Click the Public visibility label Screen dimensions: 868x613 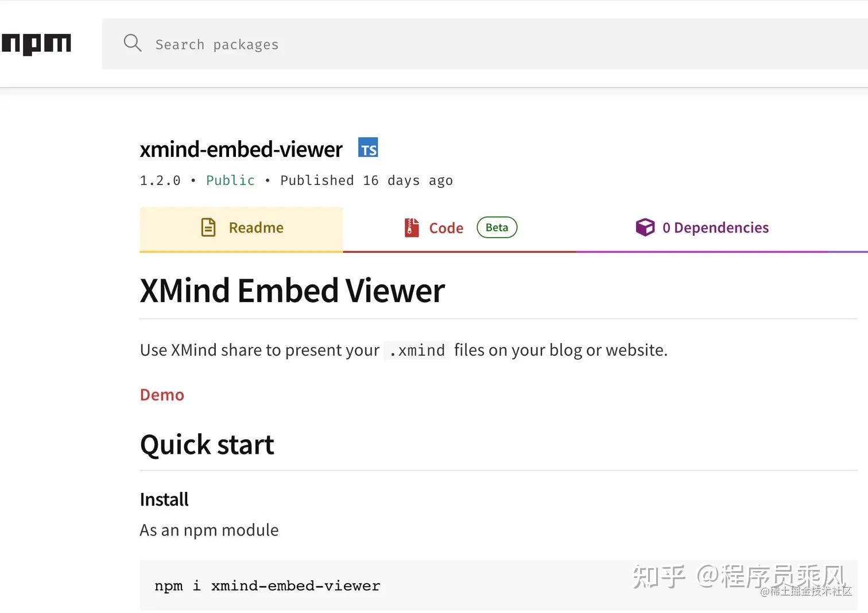230,180
